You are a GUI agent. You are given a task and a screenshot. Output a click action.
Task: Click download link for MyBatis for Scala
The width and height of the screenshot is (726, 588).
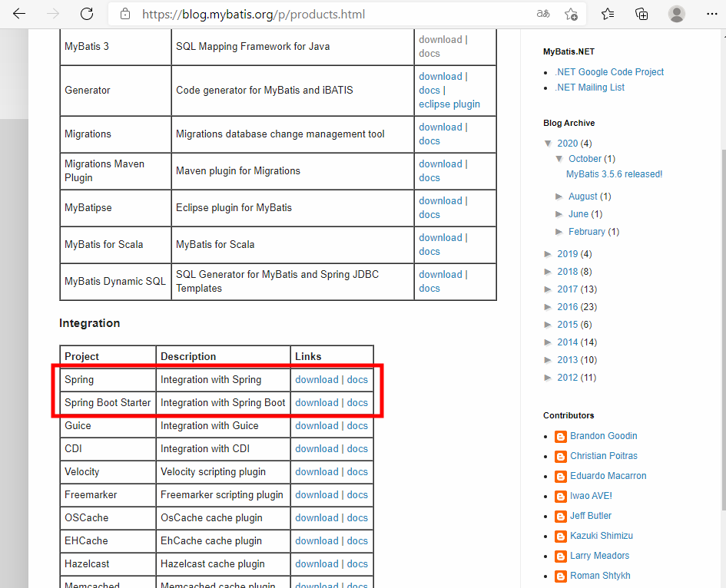point(440,238)
